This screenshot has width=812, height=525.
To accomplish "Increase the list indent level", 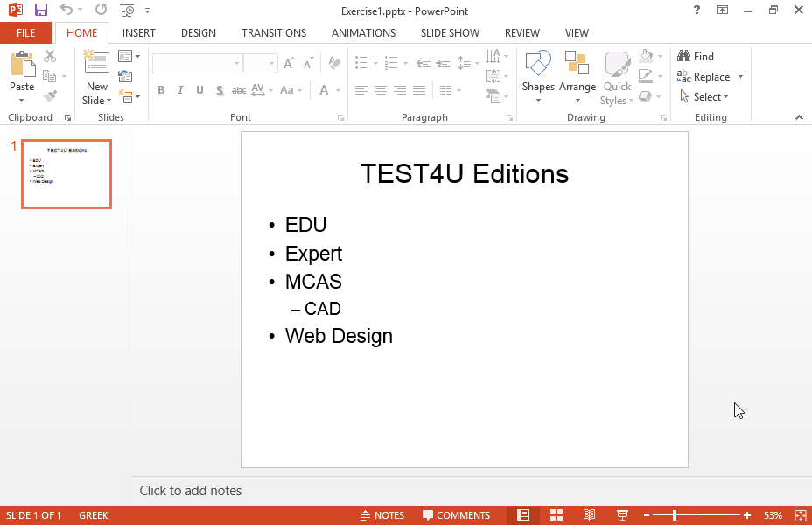I will coord(443,63).
